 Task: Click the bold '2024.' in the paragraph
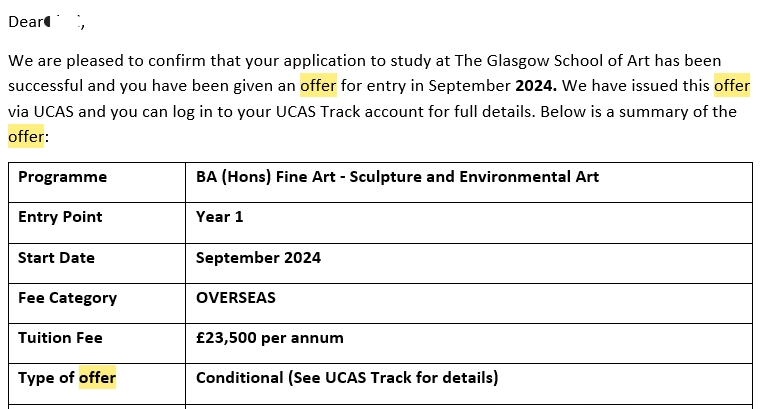[x=536, y=86]
